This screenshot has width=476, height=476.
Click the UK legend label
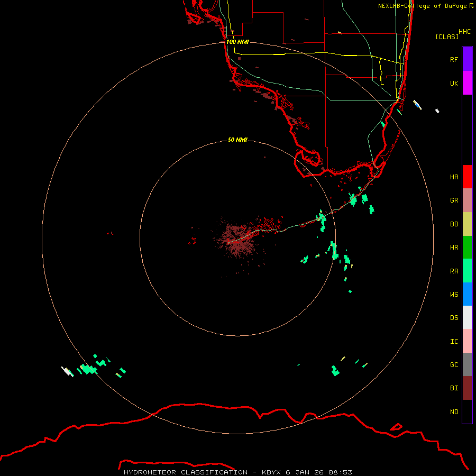coord(454,83)
